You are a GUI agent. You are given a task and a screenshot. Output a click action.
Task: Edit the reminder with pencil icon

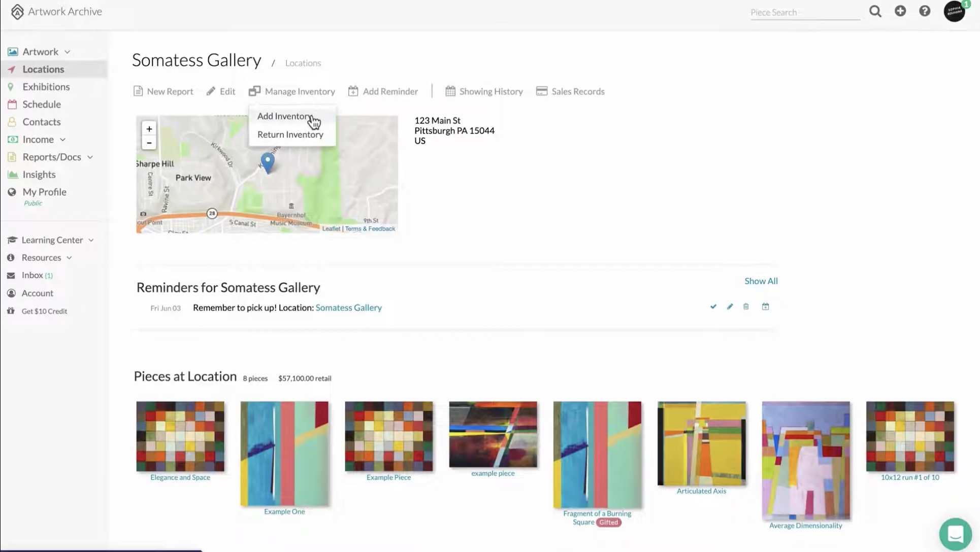pos(730,306)
